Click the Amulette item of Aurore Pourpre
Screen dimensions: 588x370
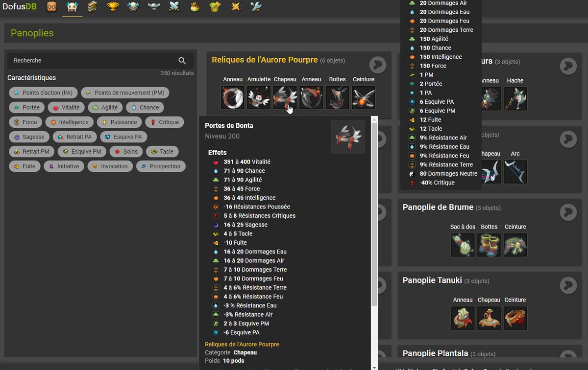(x=259, y=98)
